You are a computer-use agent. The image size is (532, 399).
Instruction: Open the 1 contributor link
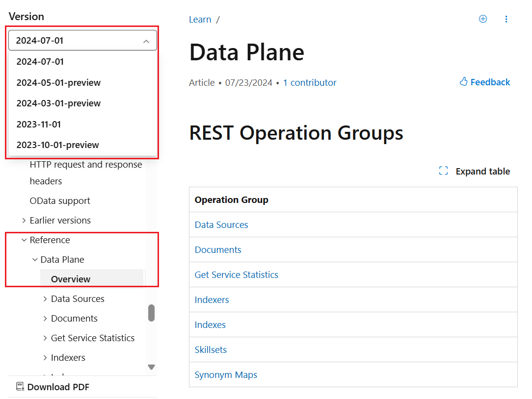(310, 83)
